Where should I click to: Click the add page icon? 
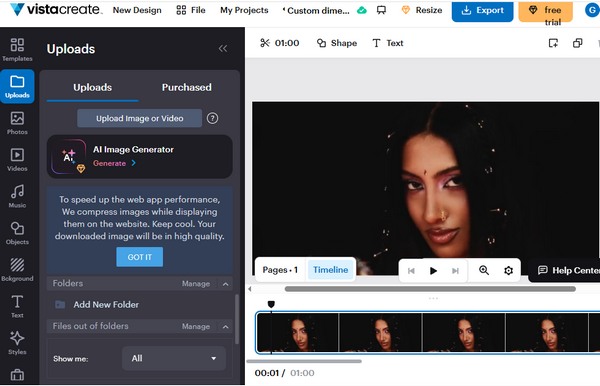point(553,43)
